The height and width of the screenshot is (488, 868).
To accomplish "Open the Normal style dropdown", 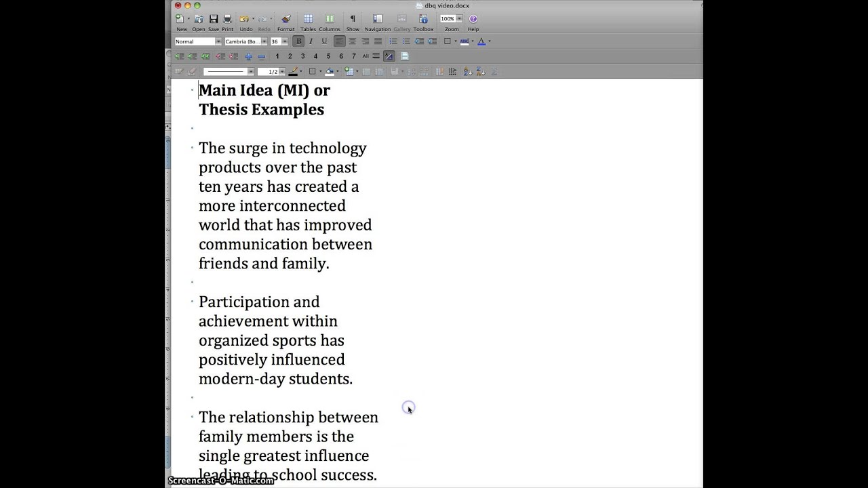I will coord(218,41).
